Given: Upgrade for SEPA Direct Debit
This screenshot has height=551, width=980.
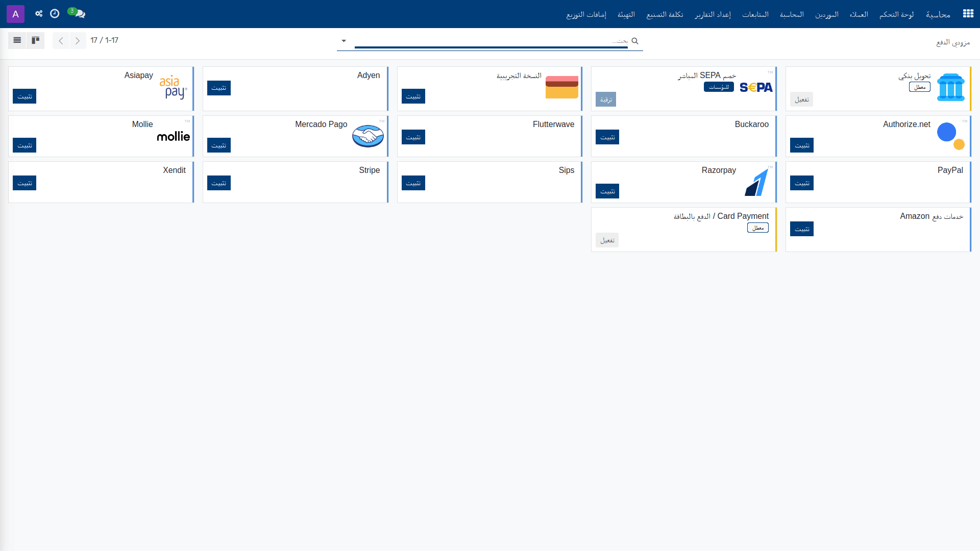Looking at the screenshot, I should point(606,99).
